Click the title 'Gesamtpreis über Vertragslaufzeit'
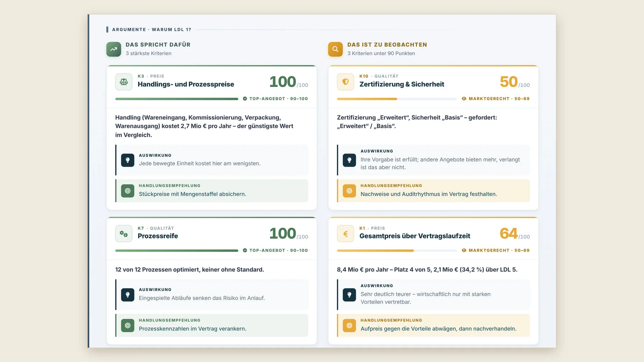The height and width of the screenshot is (362, 644). point(415,236)
